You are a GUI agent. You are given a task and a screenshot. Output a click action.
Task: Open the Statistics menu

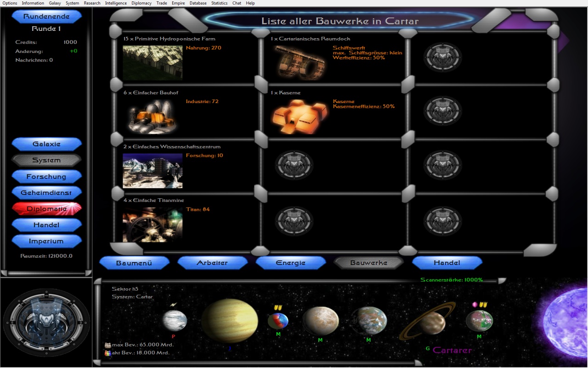[219, 3]
